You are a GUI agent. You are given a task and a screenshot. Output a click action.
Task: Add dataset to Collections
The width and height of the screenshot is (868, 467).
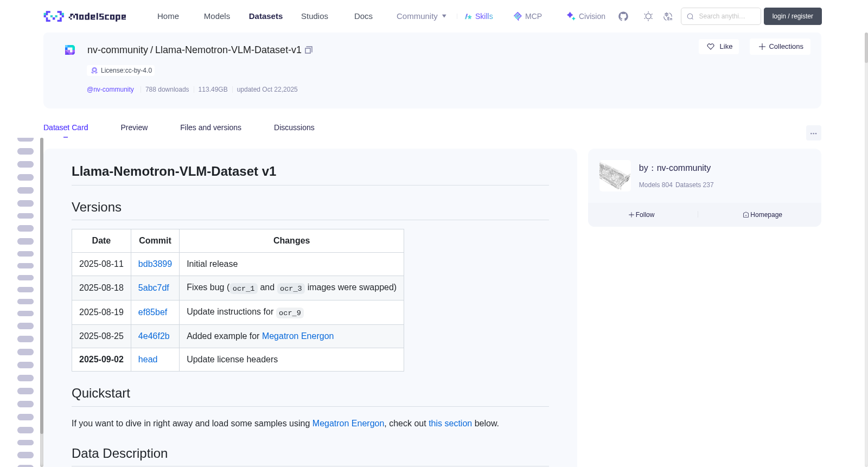click(780, 47)
